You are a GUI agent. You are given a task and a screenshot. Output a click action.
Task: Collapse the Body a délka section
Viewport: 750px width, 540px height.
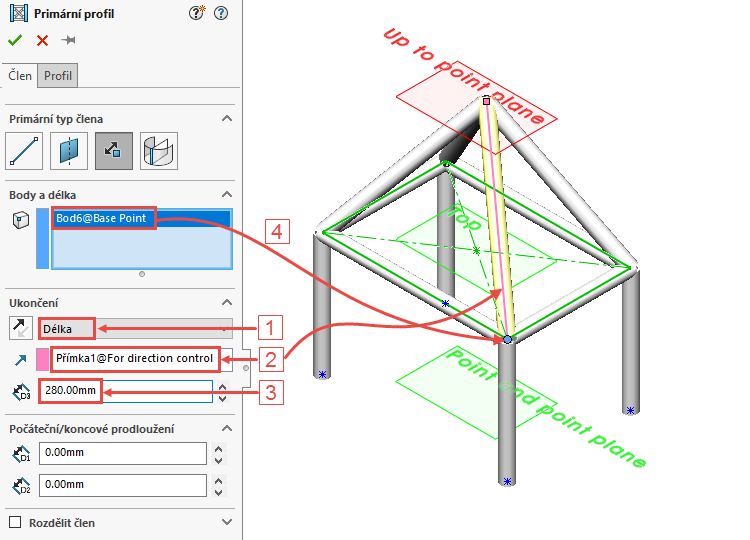(x=227, y=194)
